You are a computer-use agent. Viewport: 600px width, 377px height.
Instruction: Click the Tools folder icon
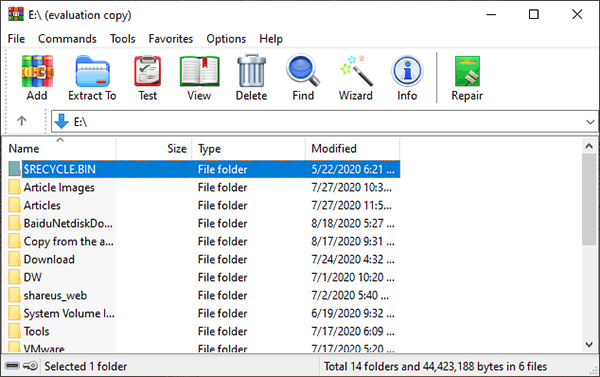15,331
